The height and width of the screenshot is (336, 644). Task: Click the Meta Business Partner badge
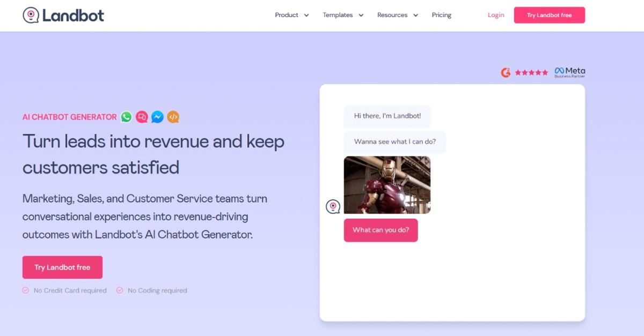569,72
